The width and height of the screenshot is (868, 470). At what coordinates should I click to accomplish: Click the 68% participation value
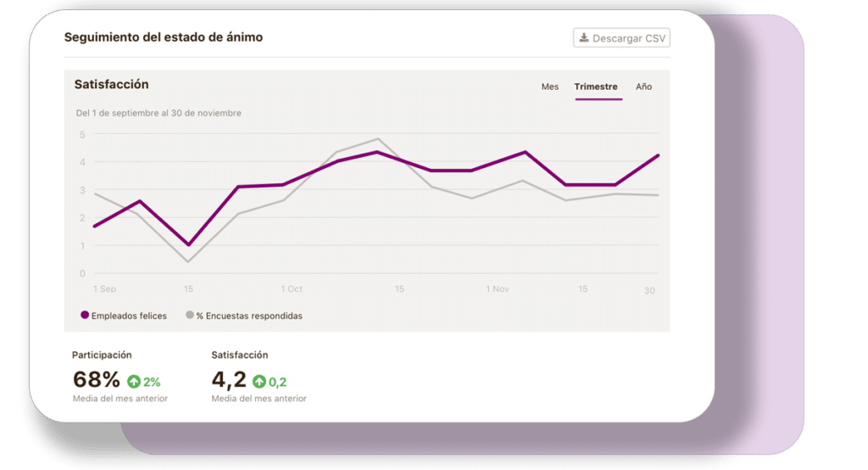97,380
